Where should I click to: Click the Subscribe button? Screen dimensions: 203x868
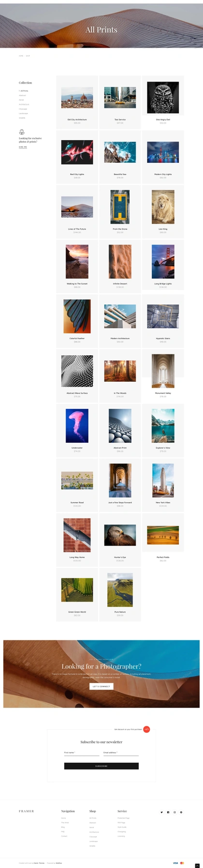(x=101, y=766)
